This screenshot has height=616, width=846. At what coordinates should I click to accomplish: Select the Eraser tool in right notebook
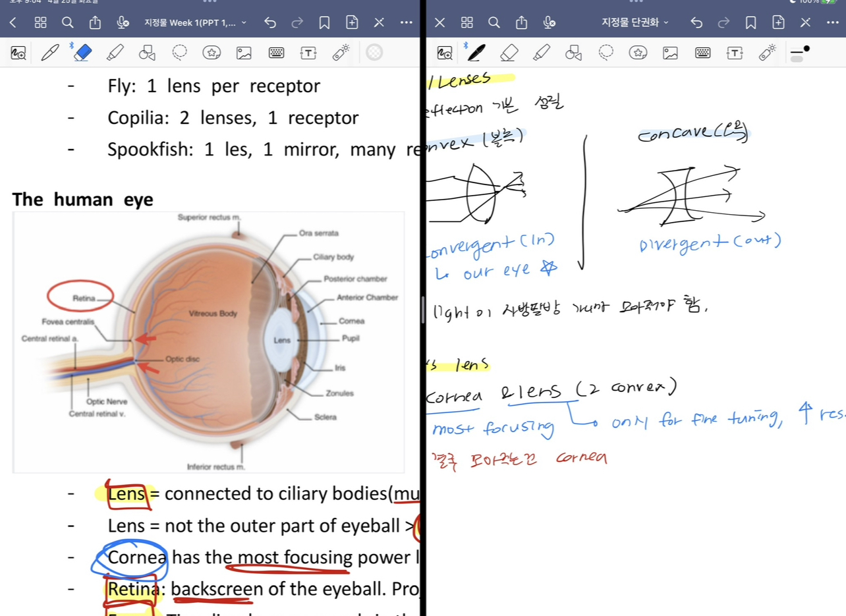point(509,53)
